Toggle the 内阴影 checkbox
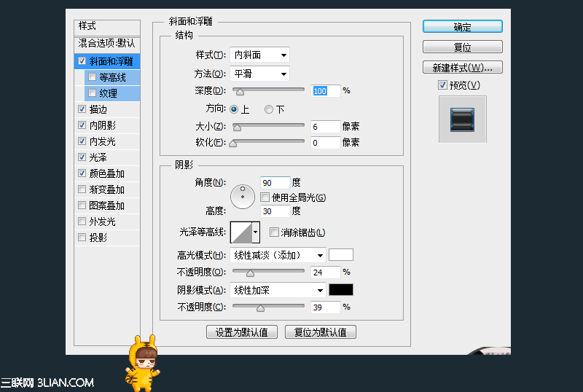 point(82,125)
